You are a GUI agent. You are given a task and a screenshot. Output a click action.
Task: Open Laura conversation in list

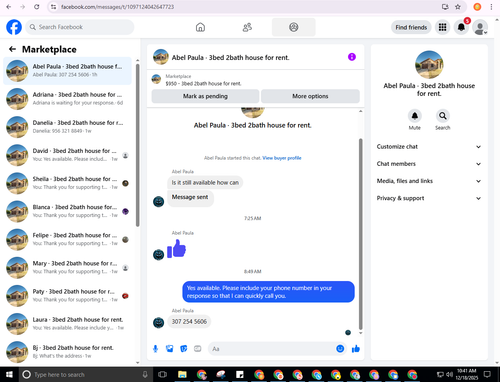[x=67, y=324]
